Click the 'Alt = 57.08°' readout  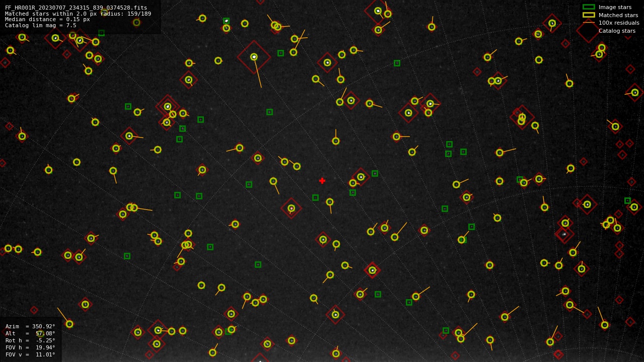tap(30, 333)
